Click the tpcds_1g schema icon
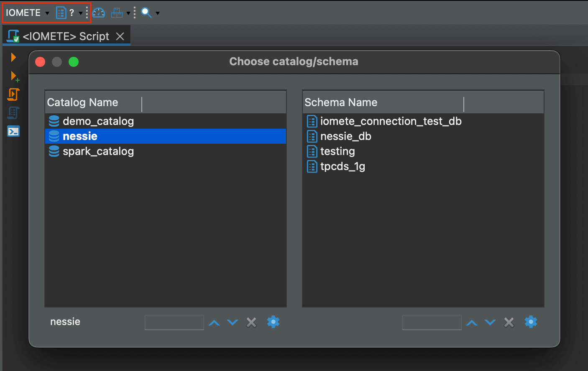588x371 pixels. pyautogui.click(x=312, y=166)
